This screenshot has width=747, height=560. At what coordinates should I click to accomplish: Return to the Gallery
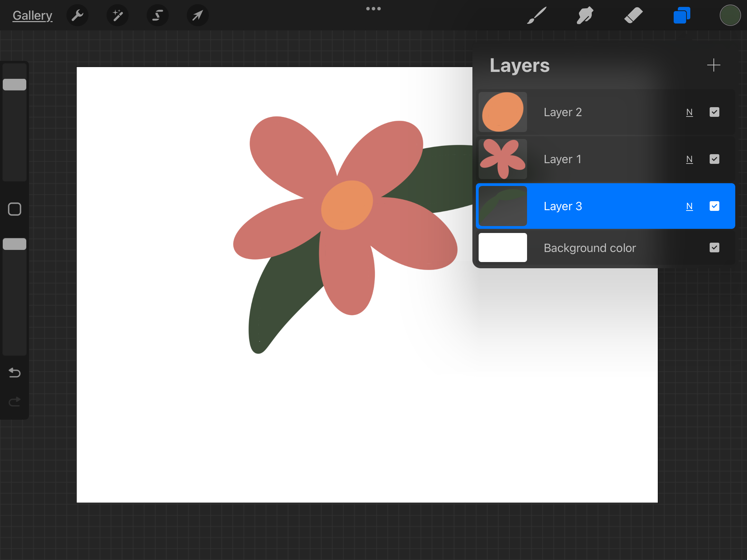point(32,15)
